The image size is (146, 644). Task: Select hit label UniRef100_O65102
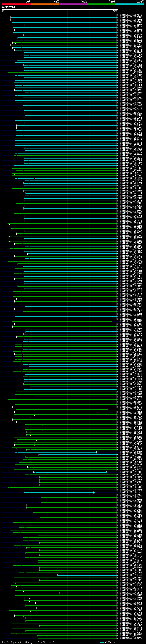131,638
